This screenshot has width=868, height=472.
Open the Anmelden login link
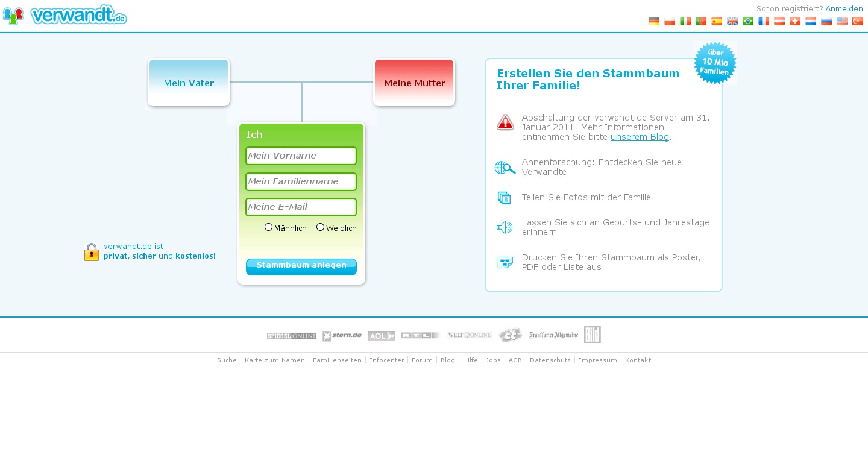[x=844, y=9]
